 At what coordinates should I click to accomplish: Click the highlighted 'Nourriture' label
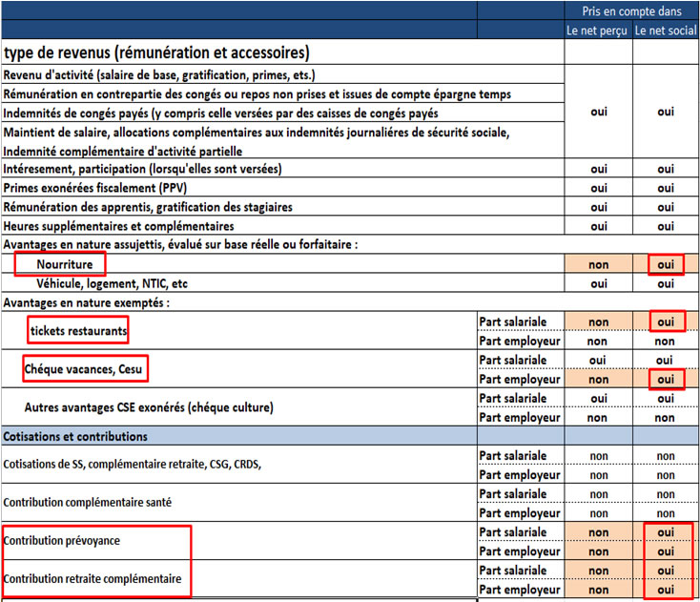pos(61,264)
